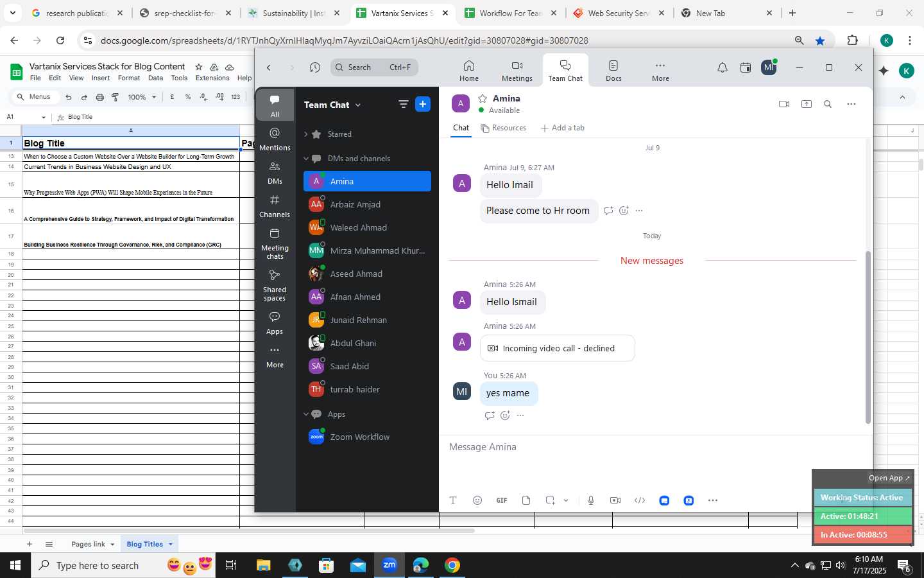Open DMs in Zoom sidebar
The image size is (924, 578).
tap(275, 173)
